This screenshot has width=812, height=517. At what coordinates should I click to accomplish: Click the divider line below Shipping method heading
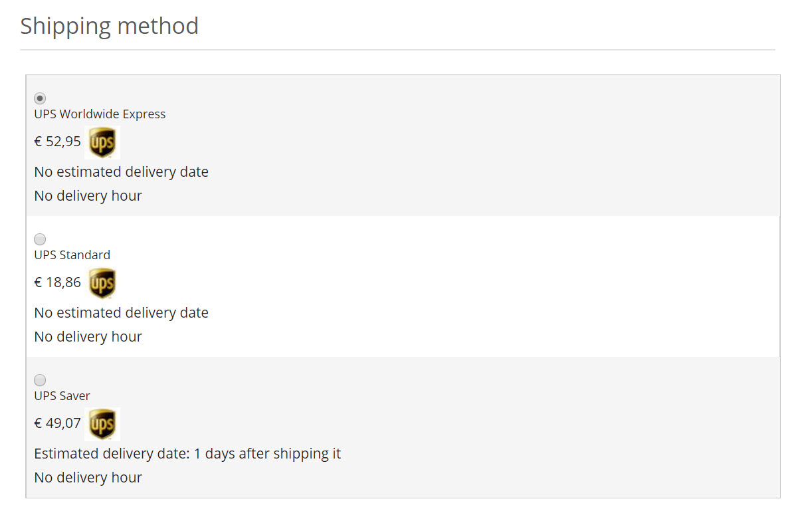[397, 50]
